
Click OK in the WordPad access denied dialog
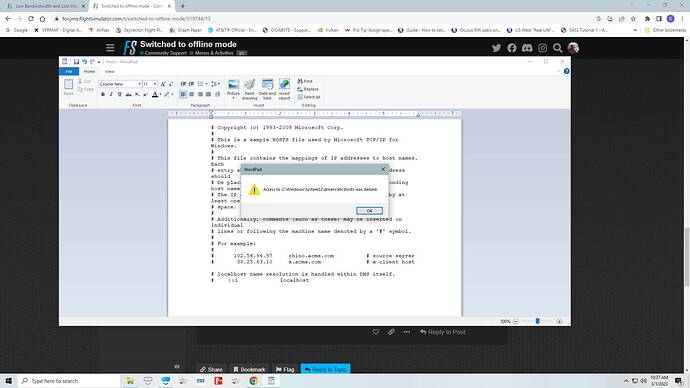369,211
